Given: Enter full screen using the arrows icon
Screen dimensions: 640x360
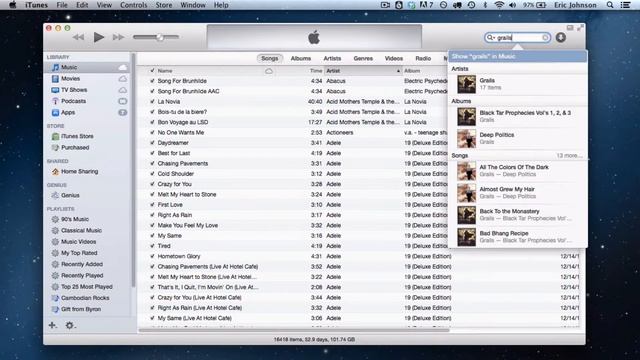Looking at the screenshot, I should click(580, 28).
